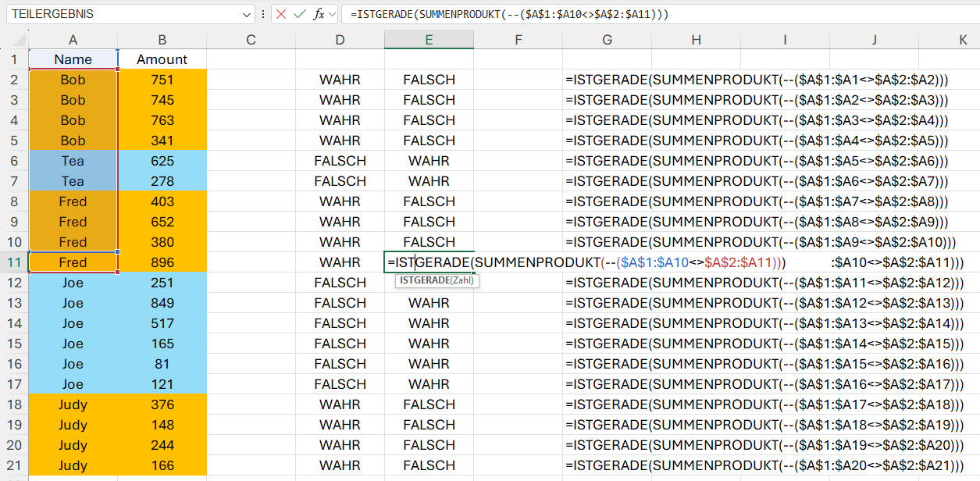The image size is (980, 481).
Task: Click the formula text in cell G2
Action: click(x=757, y=80)
